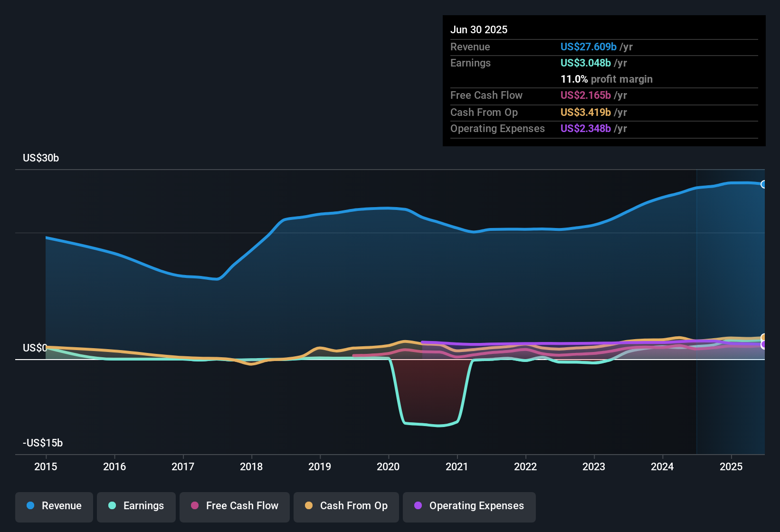Click the 2025 x-axis label

(x=731, y=466)
